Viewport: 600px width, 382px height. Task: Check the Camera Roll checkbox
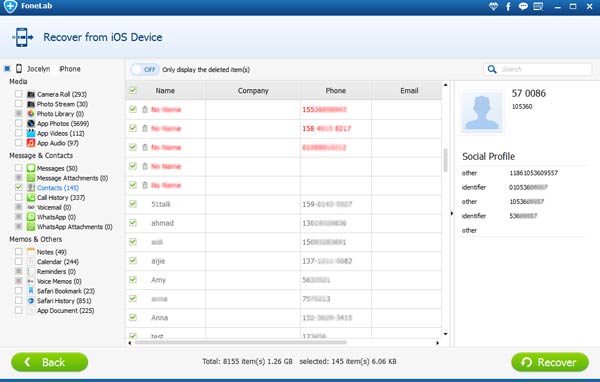tap(18, 94)
